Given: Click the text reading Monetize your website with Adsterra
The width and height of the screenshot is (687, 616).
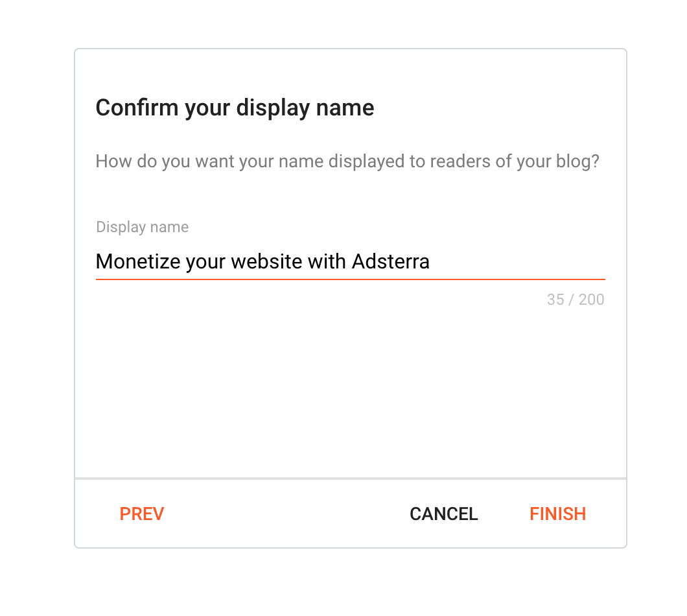Looking at the screenshot, I should (x=262, y=261).
